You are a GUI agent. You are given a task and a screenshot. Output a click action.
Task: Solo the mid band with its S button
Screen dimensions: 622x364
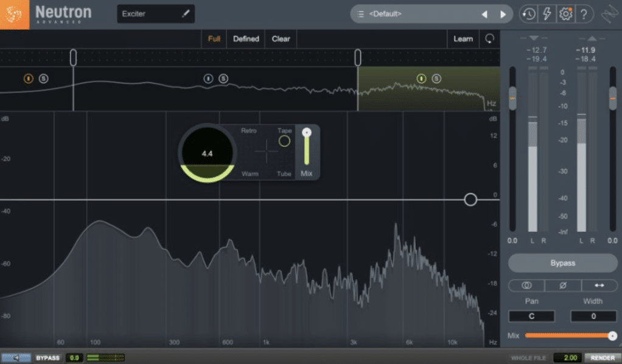click(x=223, y=79)
